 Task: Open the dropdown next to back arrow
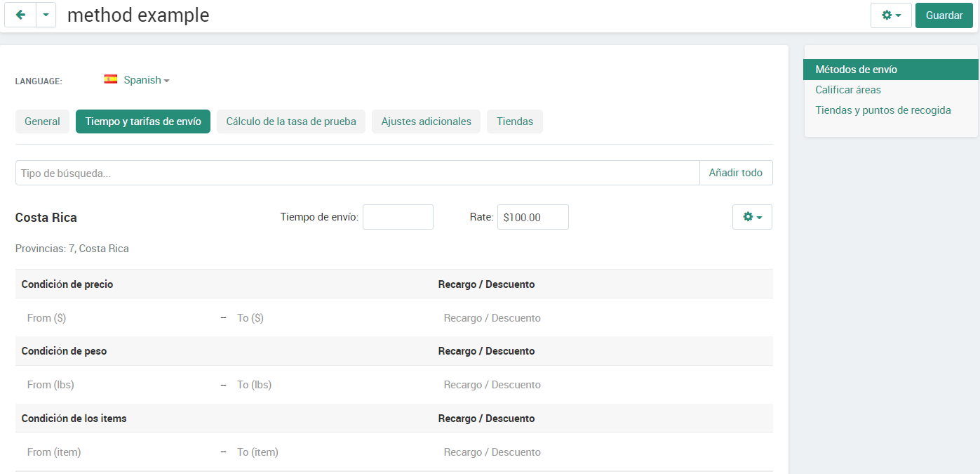point(46,15)
